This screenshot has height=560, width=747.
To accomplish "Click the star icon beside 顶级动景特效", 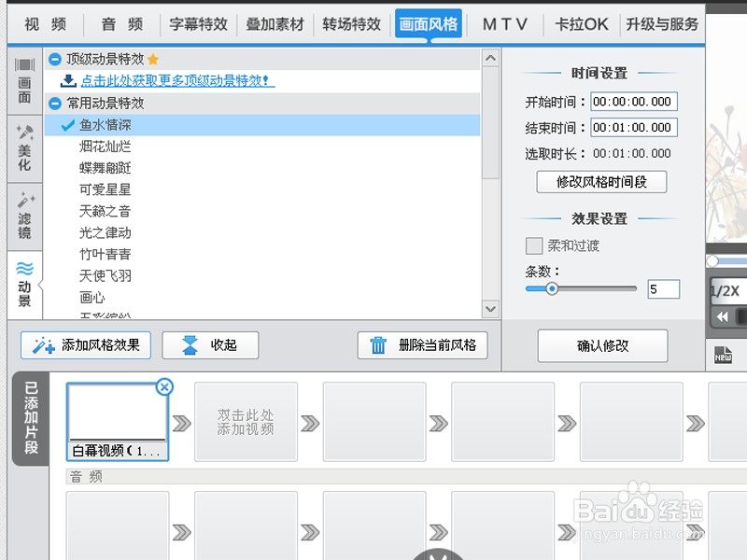I will point(153,60).
